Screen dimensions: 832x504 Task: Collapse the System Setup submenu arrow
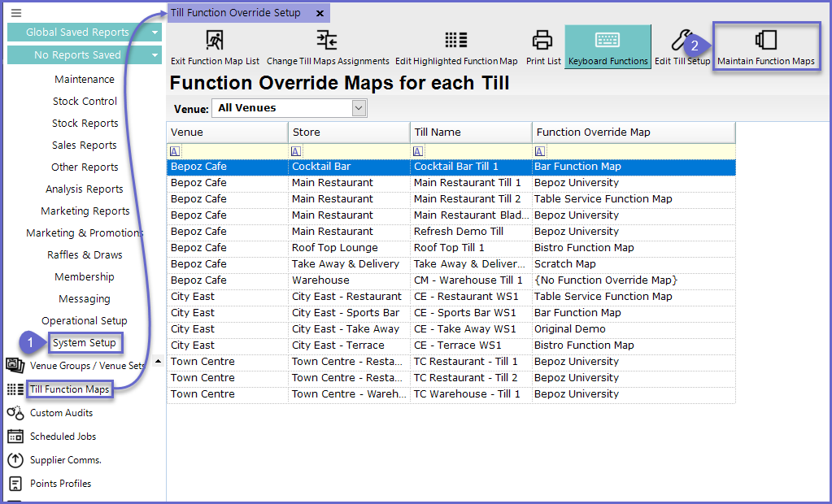click(x=158, y=361)
